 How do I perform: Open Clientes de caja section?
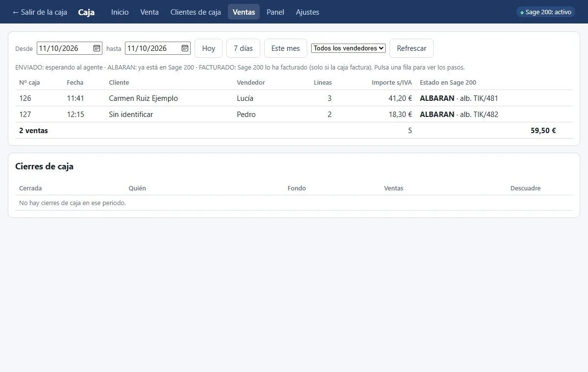tap(196, 12)
